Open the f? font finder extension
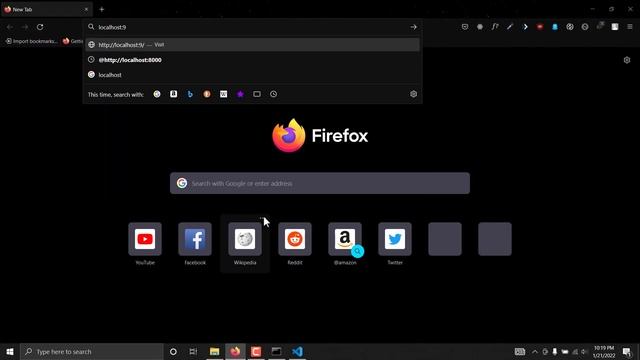Screen dimensions: 640x360 click(495, 27)
